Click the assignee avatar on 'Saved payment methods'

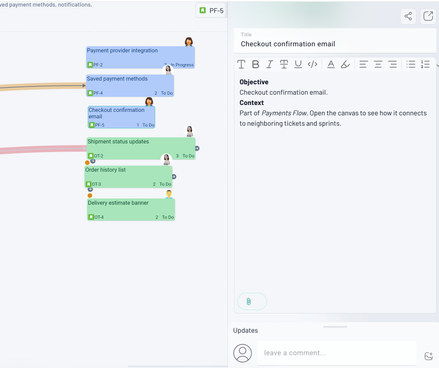pyautogui.click(x=168, y=70)
